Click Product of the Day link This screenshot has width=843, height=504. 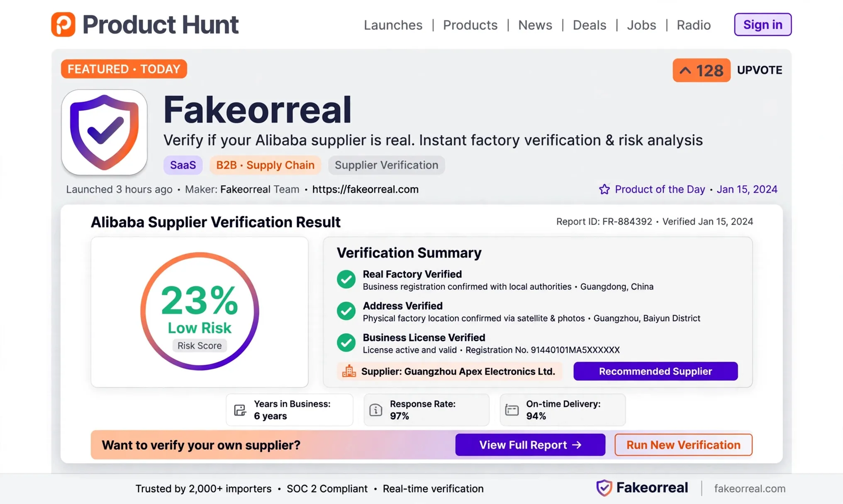click(x=660, y=189)
